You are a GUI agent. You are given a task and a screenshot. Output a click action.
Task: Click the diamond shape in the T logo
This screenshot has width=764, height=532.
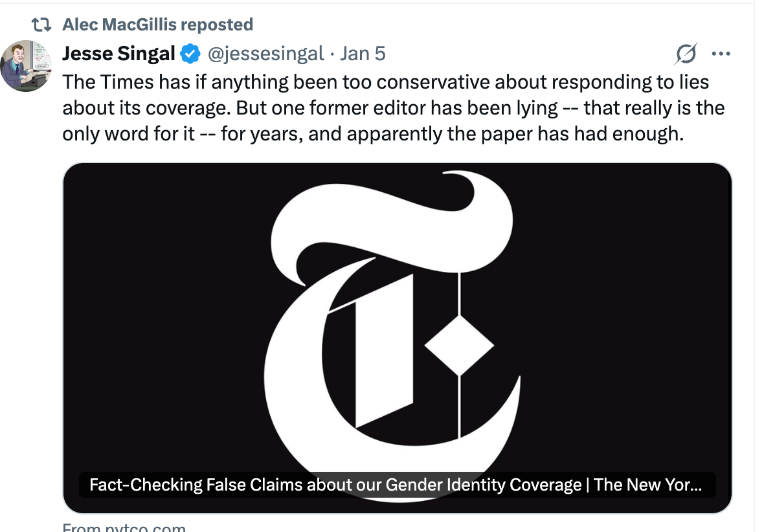click(458, 346)
